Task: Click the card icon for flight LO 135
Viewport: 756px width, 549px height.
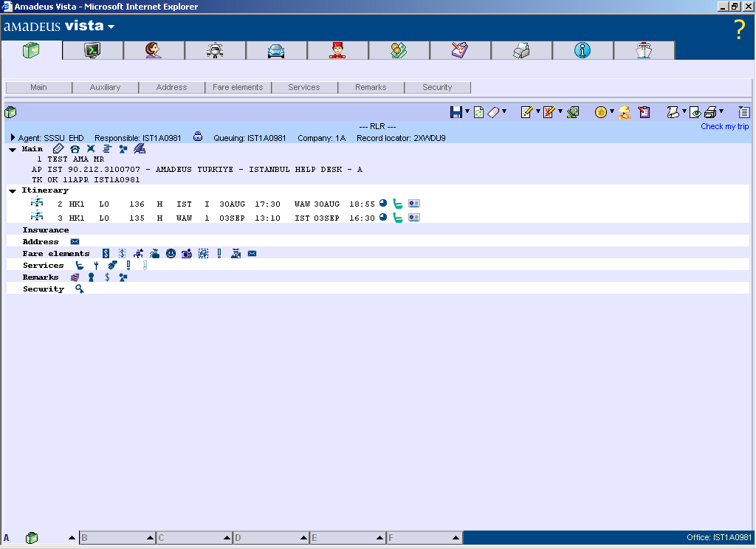Action: click(x=414, y=218)
